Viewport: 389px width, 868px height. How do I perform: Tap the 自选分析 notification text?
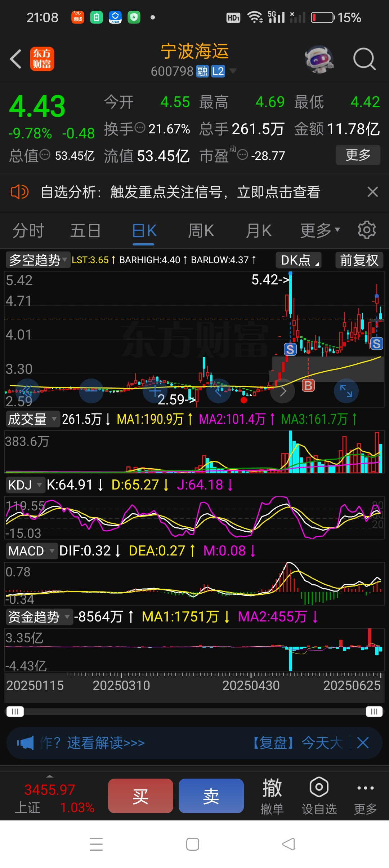[x=180, y=192]
